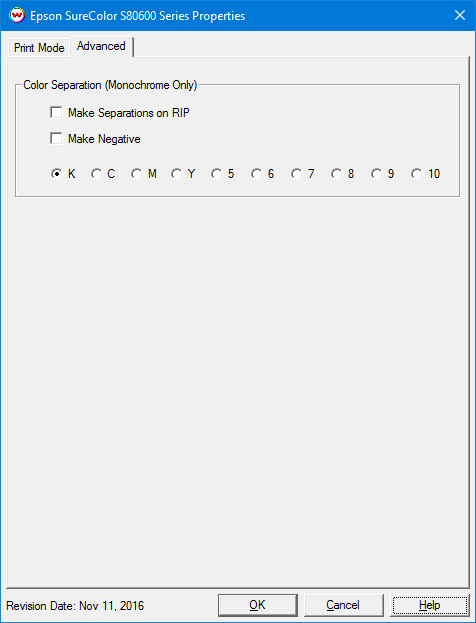Image resolution: width=476 pixels, height=623 pixels.
Task: Click the Revision Date label
Action: tap(75, 606)
